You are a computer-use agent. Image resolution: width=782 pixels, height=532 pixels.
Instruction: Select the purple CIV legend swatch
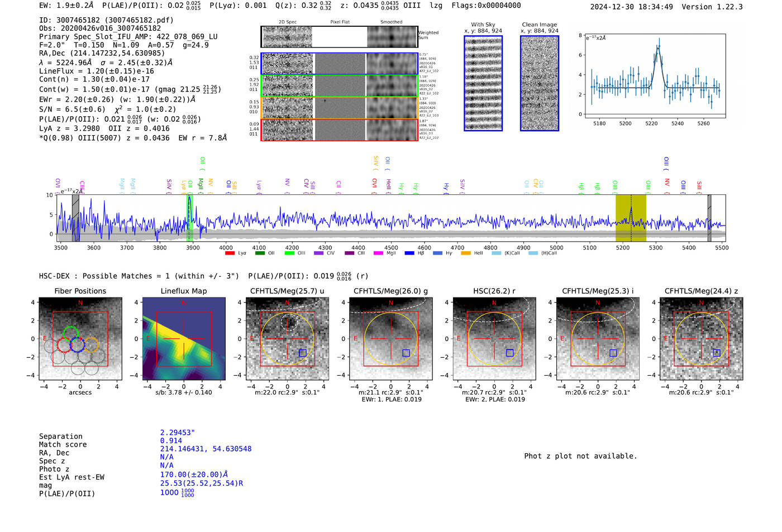pyautogui.click(x=319, y=253)
